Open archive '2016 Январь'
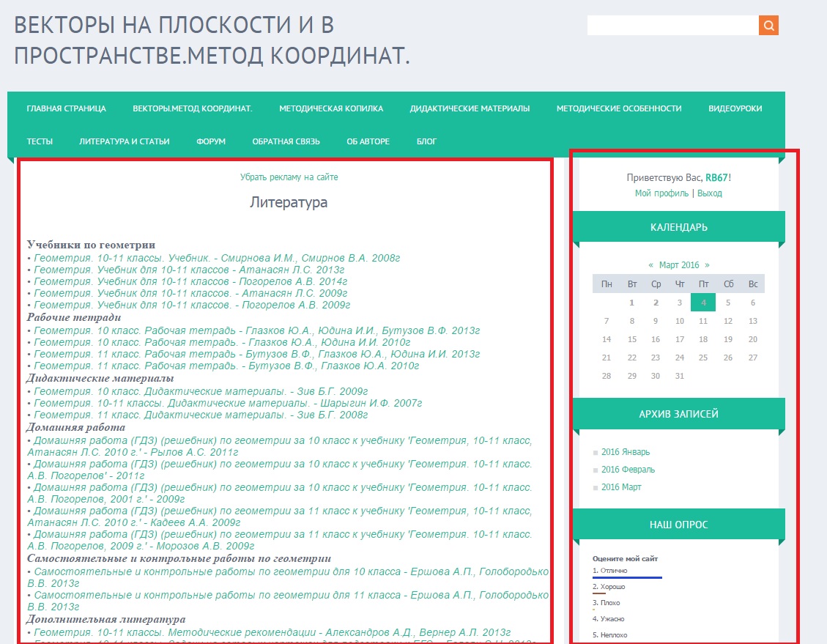 click(626, 452)
